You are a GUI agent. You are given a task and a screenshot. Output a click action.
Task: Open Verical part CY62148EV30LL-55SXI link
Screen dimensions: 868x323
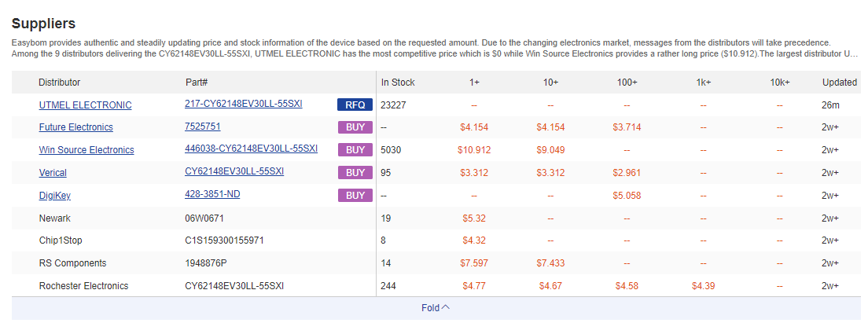(x=234, y=171)
